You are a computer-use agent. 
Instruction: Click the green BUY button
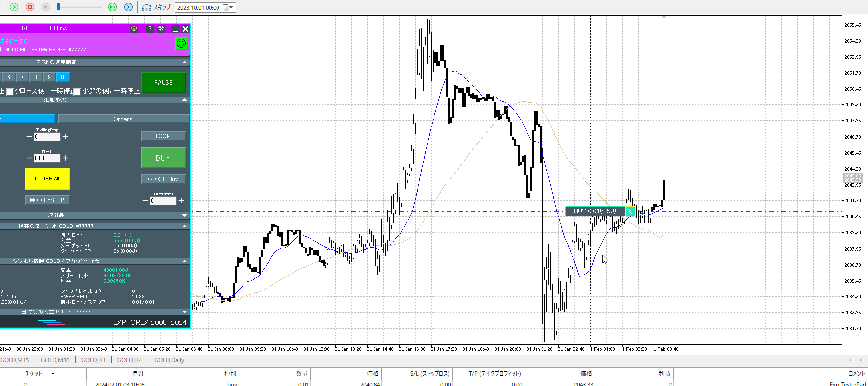tap(163, 158)
